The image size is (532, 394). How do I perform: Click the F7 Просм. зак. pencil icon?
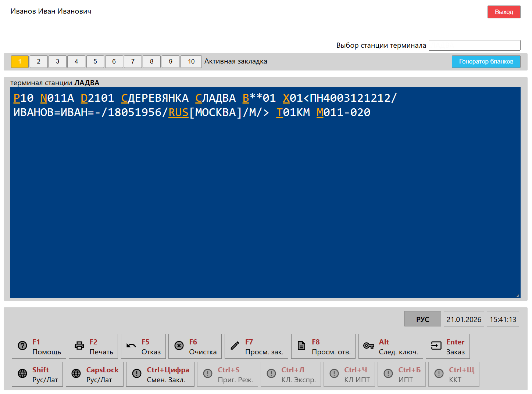point(235,346)
